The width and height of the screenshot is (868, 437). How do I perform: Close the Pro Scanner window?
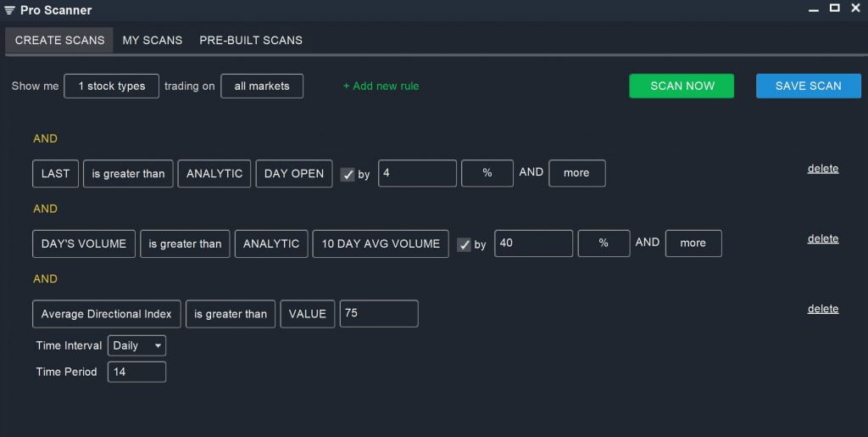point(855,8)
